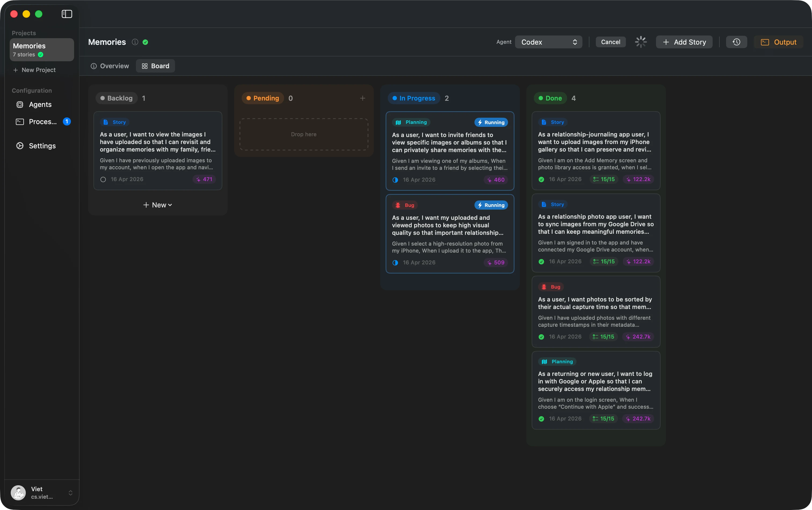Click the token count 509 badge

[496, 263]
